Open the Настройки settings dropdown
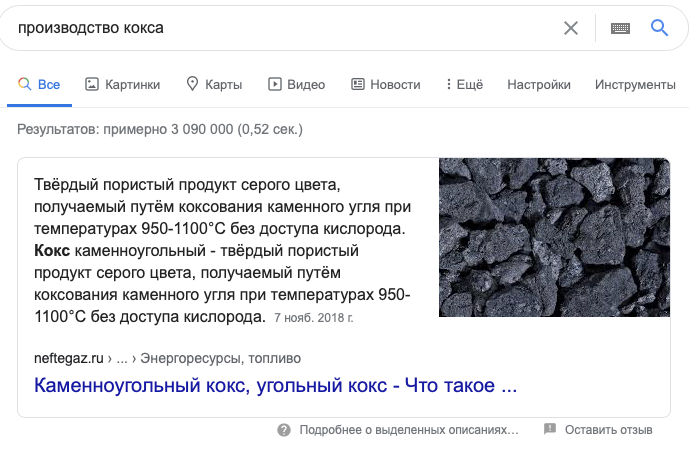Screen dimensions: 689x469 (539, 84)
